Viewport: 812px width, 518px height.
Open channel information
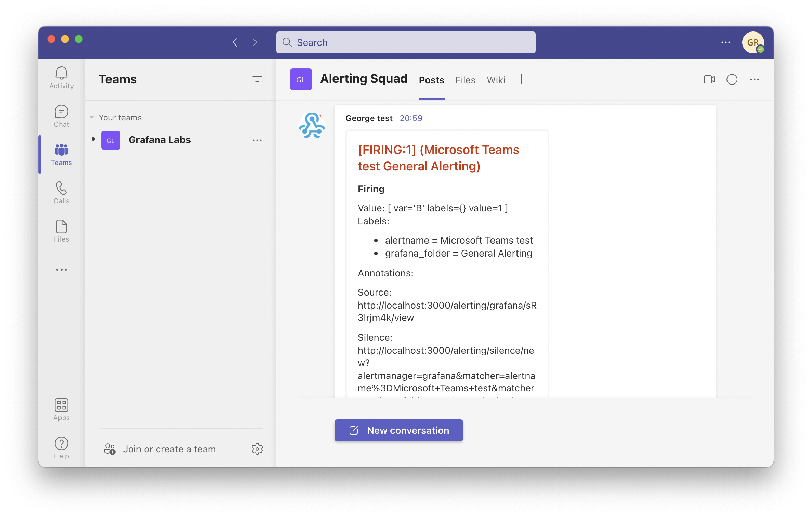(x=732, y=79)
